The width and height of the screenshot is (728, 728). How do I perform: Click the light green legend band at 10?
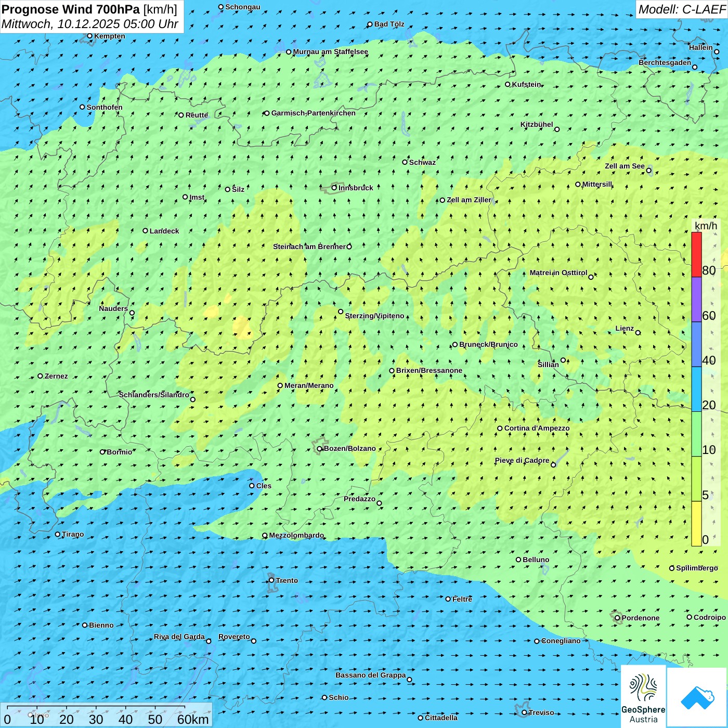tap(696, 434)
